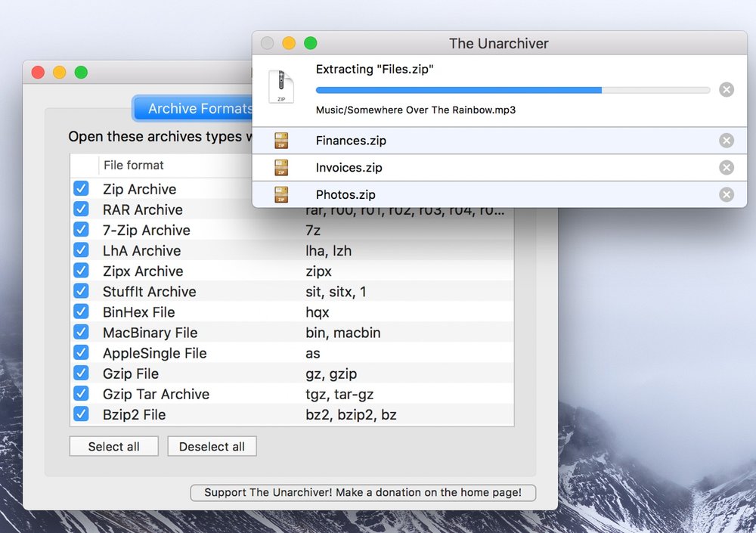Click the StuffIt Archive row label
Viewport: 756px width, 533px height.
150,291
